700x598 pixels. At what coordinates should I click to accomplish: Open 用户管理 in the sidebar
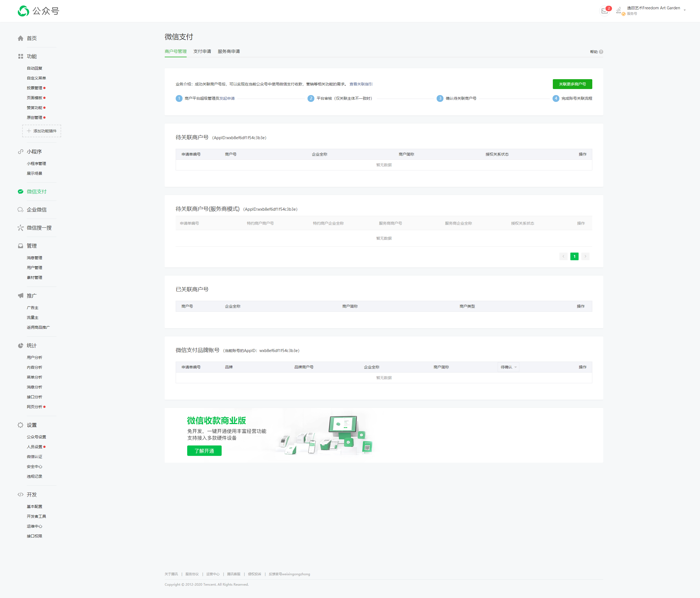(x=35, y=268)
